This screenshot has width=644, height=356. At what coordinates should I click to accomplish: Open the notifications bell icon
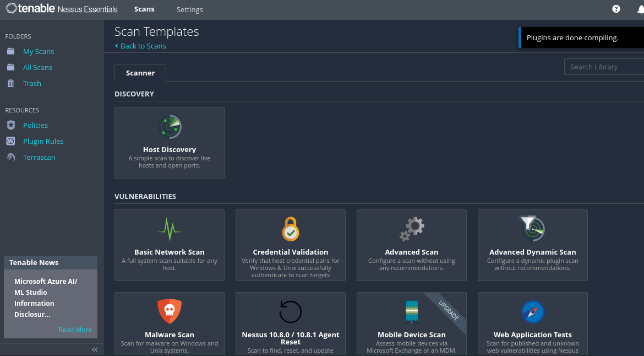[640, 9]
